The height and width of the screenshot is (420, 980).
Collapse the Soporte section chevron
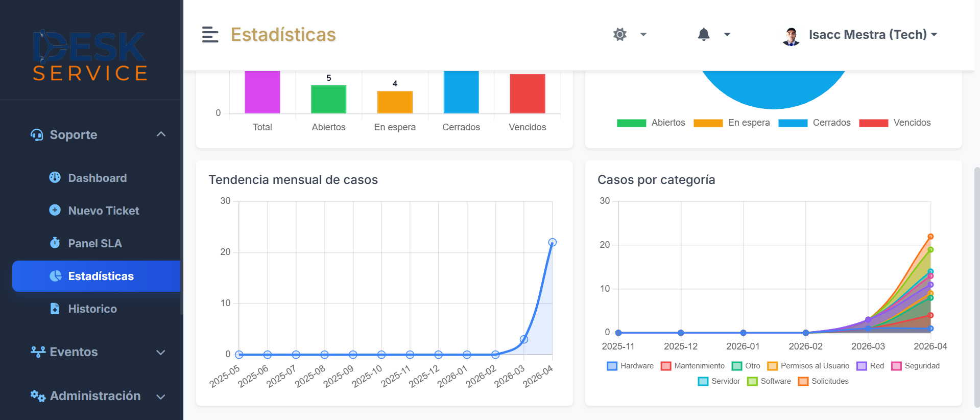161,134
